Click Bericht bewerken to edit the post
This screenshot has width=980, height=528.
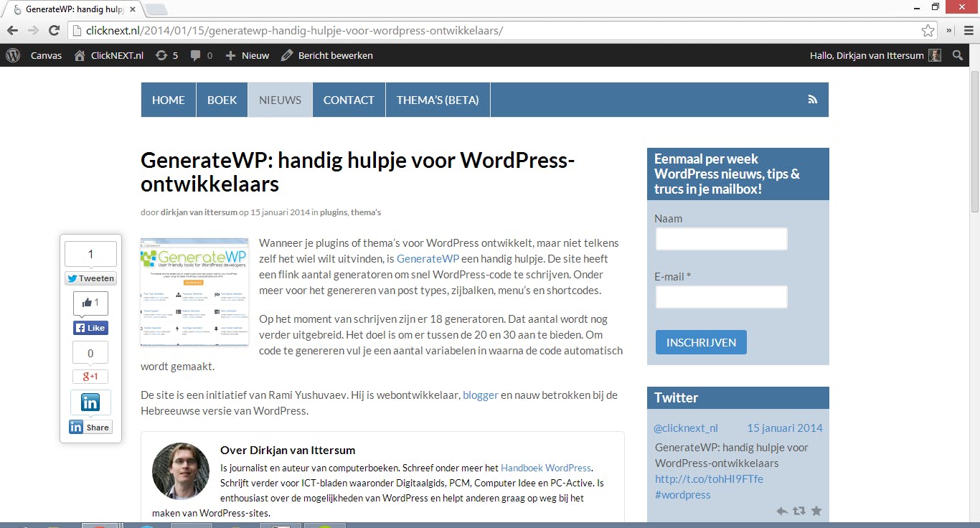tap(327, 55)
